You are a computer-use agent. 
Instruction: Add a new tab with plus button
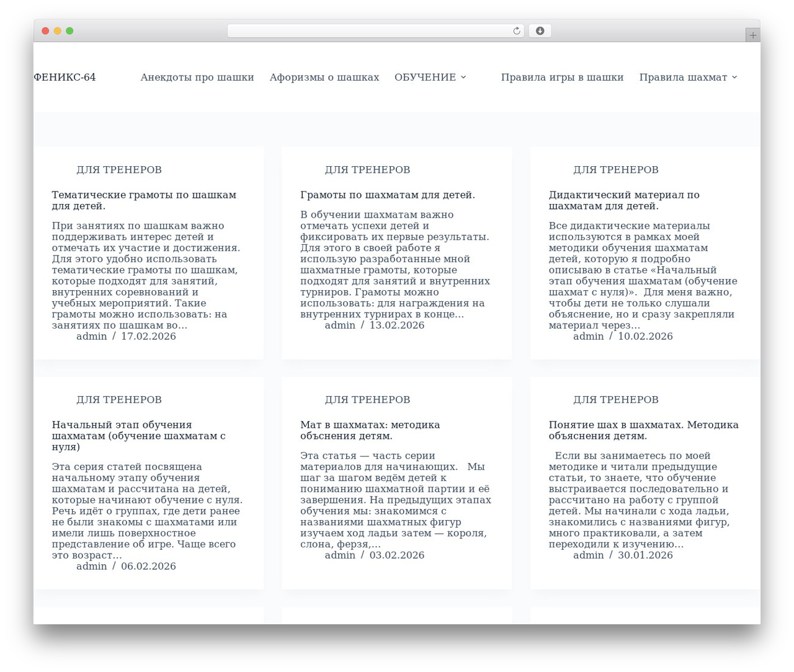752,35
